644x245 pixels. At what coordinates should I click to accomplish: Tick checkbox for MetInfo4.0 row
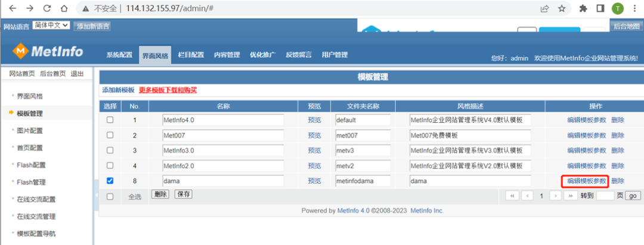(x=110, y=120)
